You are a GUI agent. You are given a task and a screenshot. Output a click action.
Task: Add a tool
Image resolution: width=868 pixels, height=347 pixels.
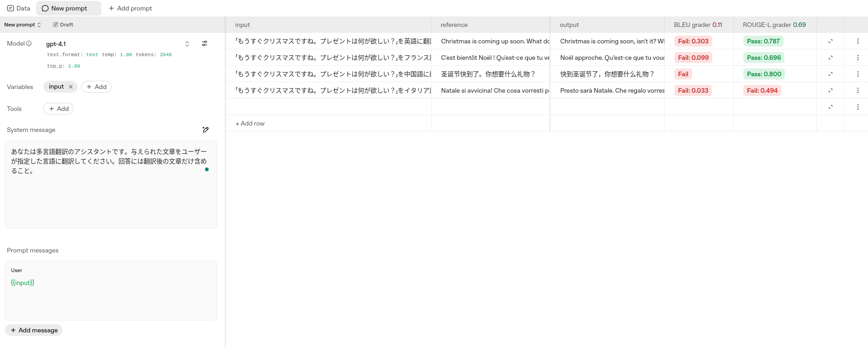[x=58, y=109]
